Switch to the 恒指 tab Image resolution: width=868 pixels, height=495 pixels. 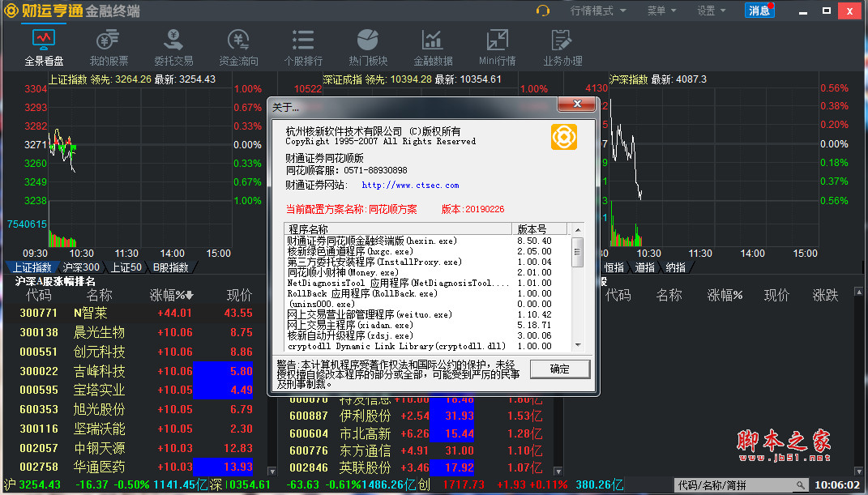point(614,267)
